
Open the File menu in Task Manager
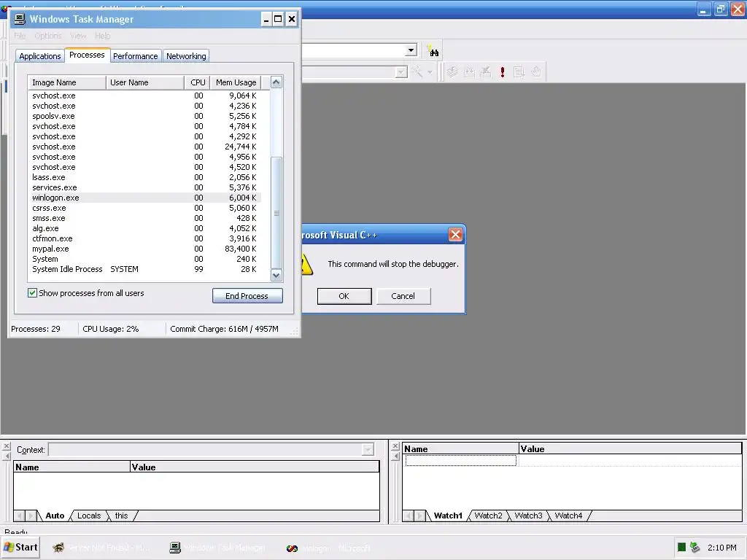coord(20,36)
